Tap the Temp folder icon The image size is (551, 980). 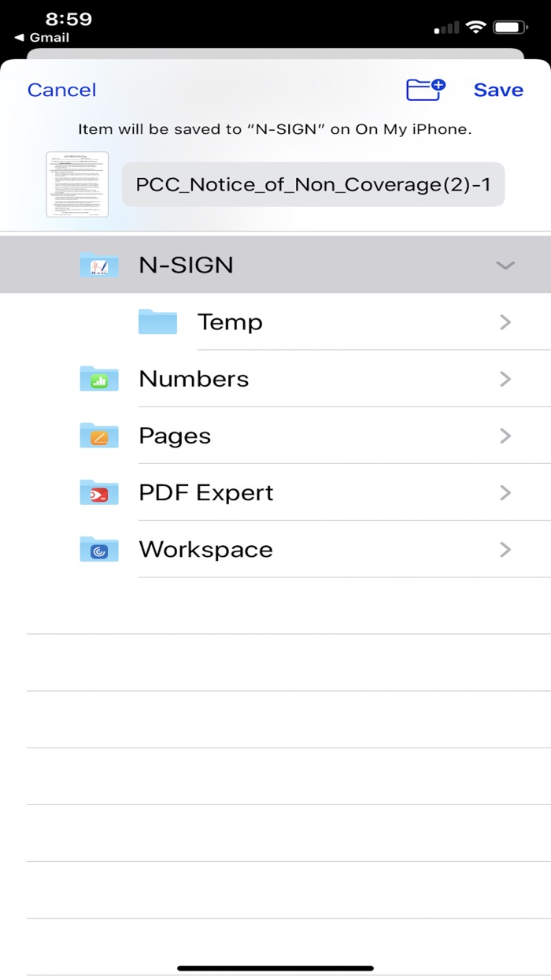click(x=157, y=322)
